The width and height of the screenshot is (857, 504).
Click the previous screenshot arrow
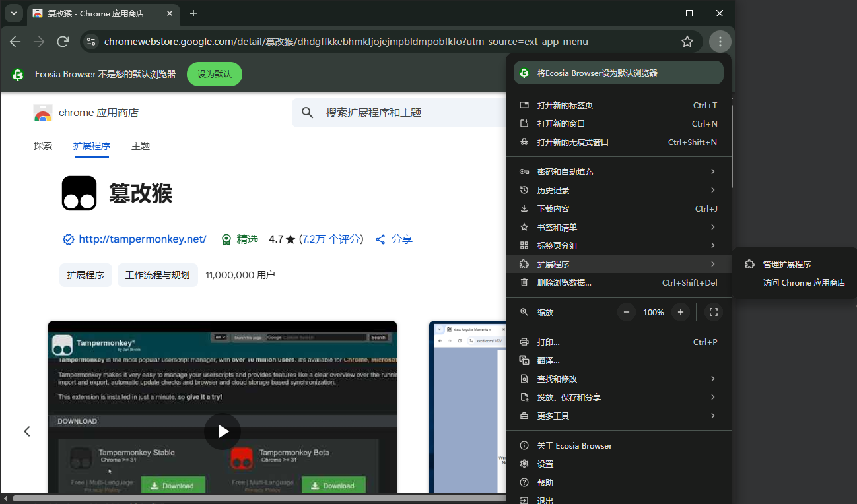27,431
